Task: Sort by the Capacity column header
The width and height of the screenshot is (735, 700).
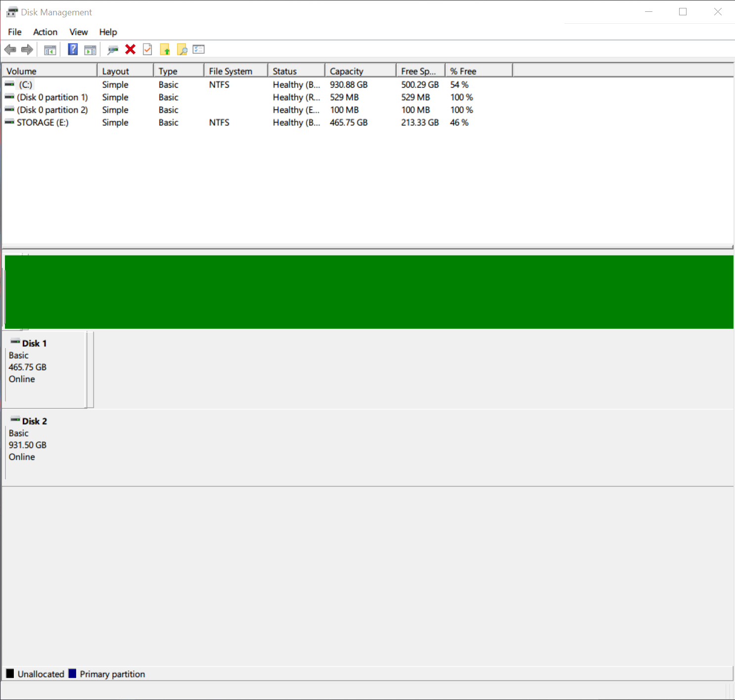Action: point(361,71)
